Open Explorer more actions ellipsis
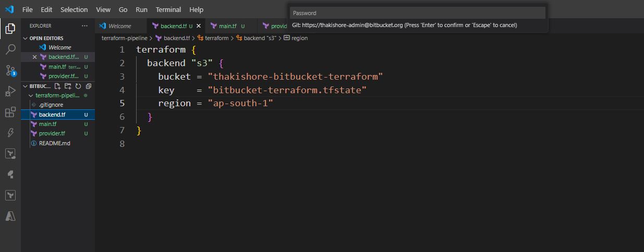The image size is (644, 252). coord(84,26)
